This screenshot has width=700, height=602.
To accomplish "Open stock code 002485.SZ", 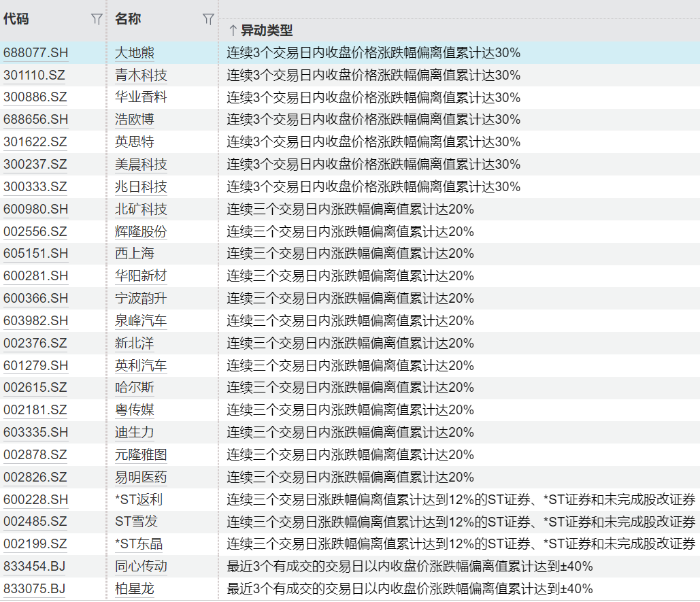I will coord(35,521).
